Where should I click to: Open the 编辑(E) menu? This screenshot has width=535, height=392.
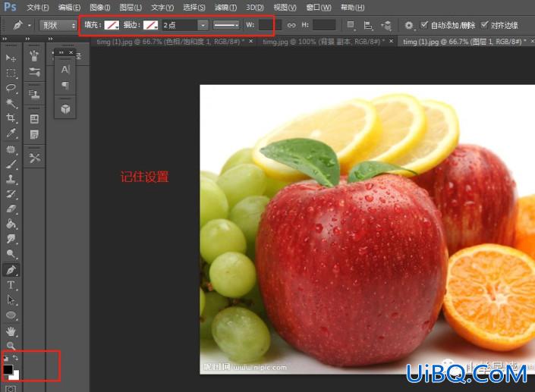(69, 8)
